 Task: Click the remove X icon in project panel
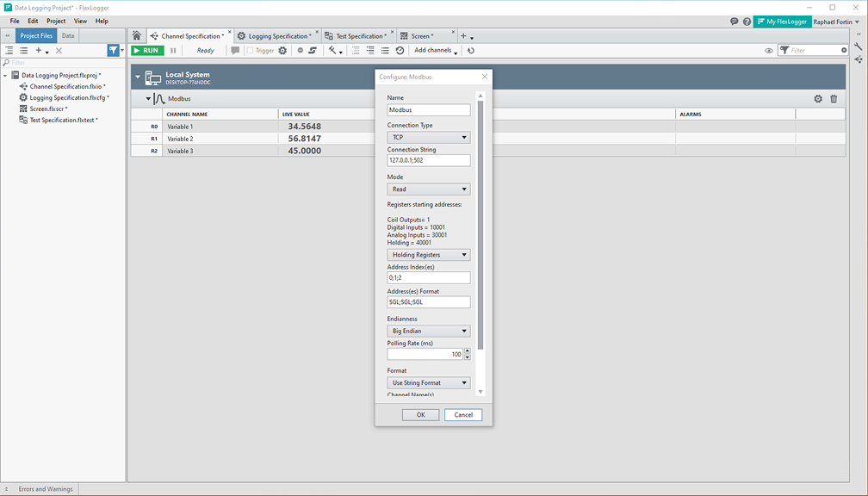point(59,50)
